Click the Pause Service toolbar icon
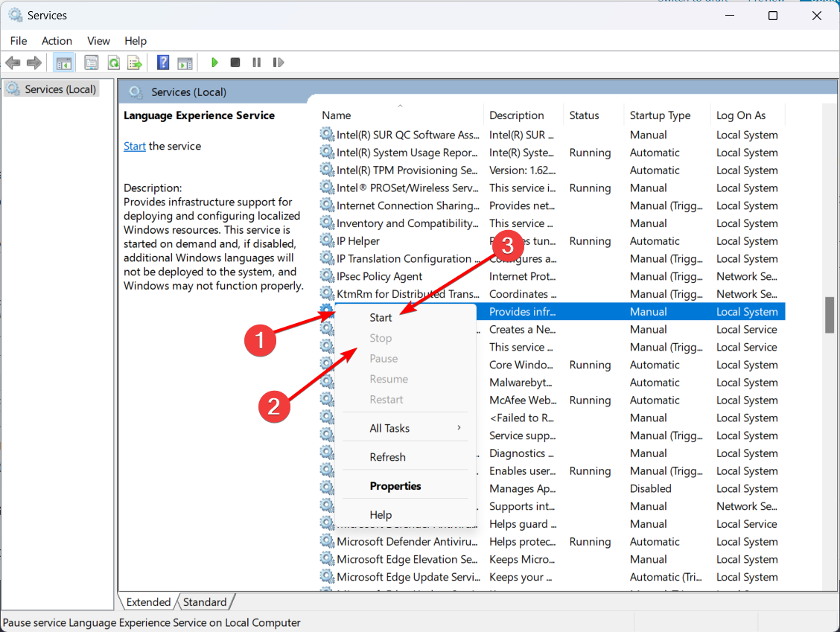Viewport: 840px width, 632px height. click(x=257, y=63)
